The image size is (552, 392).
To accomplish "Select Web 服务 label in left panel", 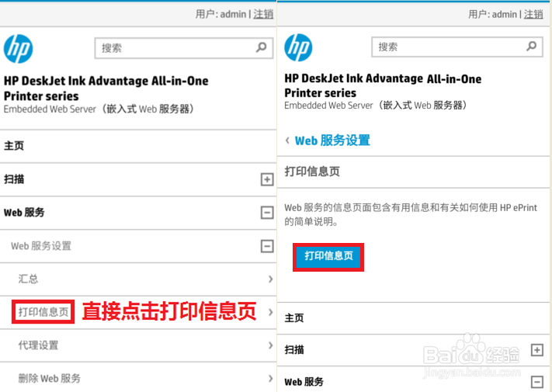I will (x=24, y=213).
